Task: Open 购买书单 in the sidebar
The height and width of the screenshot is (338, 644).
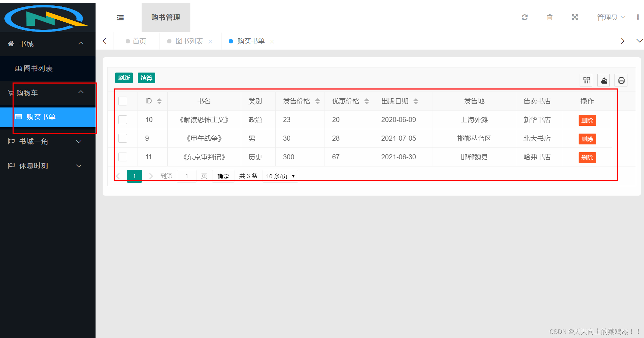Action: click(x=48, y=117)
